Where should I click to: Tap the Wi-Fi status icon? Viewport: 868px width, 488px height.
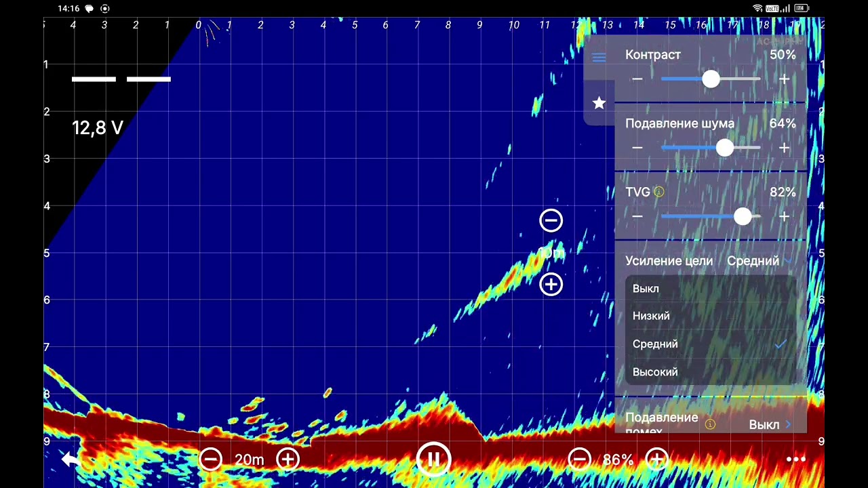pyautogui.click(x=757, y=8)
